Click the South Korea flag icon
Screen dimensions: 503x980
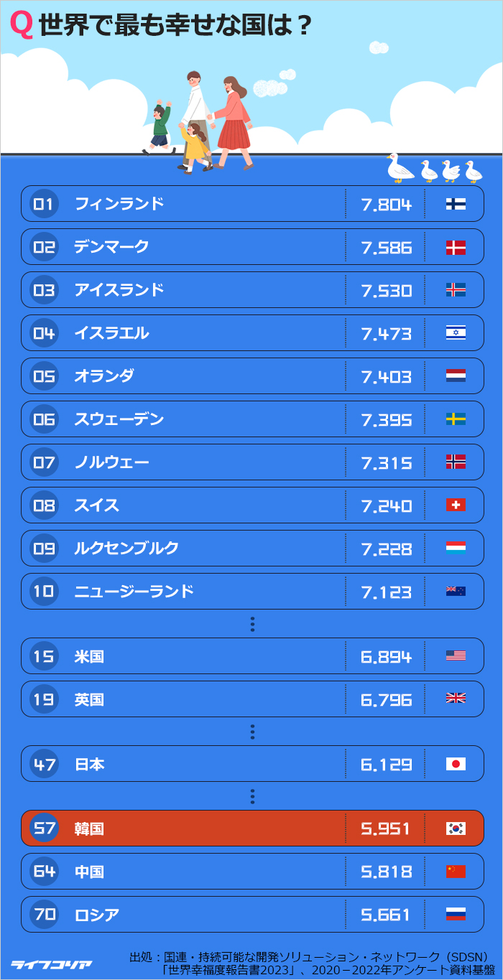point(456,829)
